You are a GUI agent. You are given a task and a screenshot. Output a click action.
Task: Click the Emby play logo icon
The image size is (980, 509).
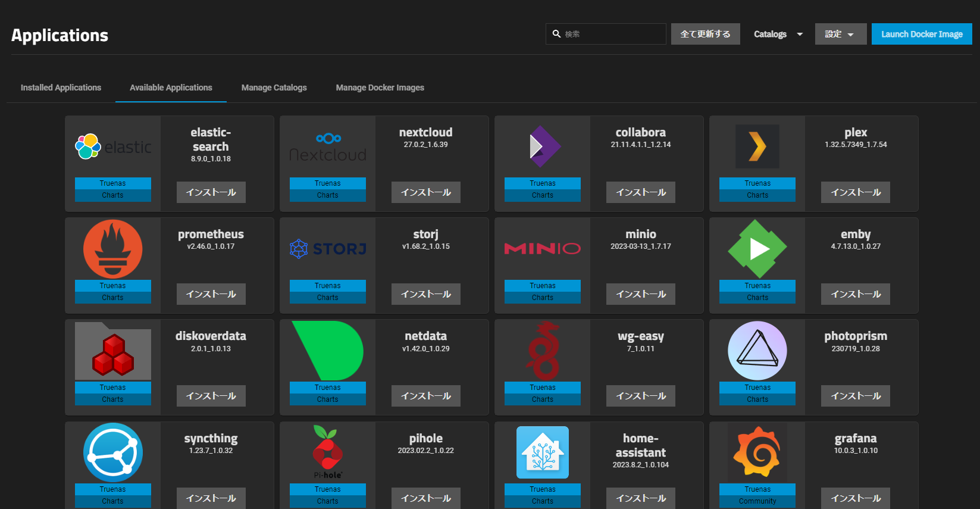click(757, 249)
